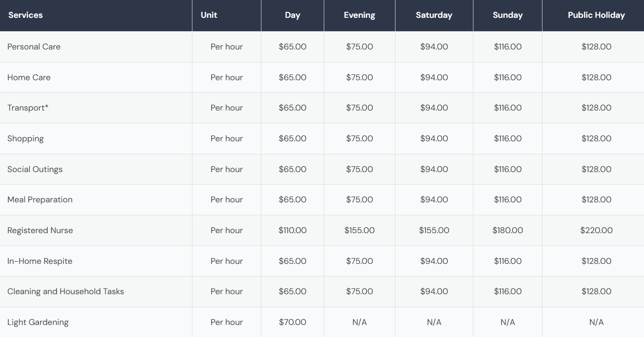Click Light Gardening Per hour unit
This screenshot has width=644, height=337.
[x=227, y=322]
